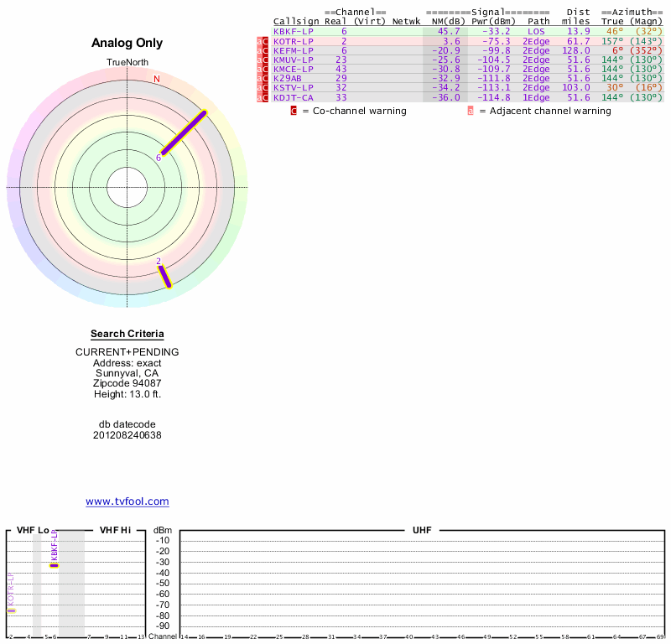Click the Search Criteria heading

127,334
